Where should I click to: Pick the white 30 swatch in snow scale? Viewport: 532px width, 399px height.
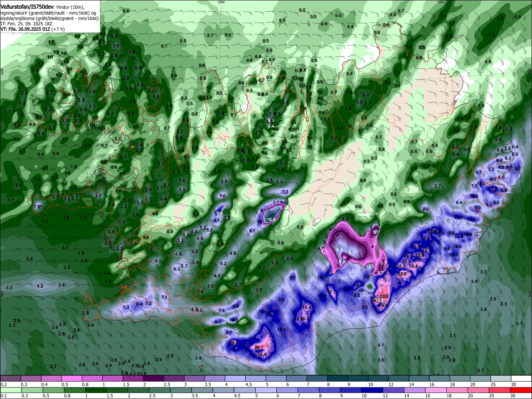tap(521, 379)
